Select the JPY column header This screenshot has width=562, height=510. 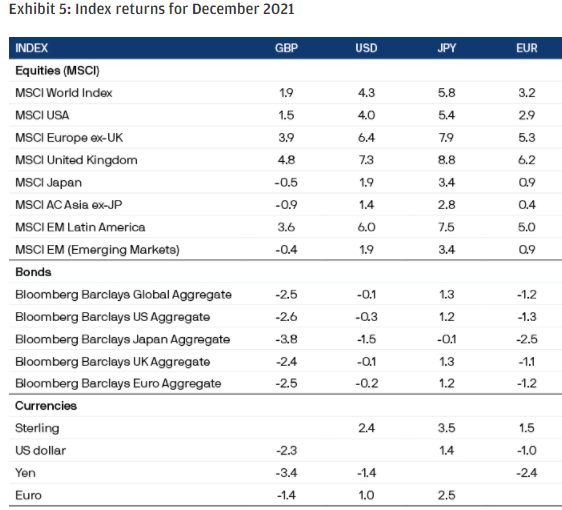[447, 48]
